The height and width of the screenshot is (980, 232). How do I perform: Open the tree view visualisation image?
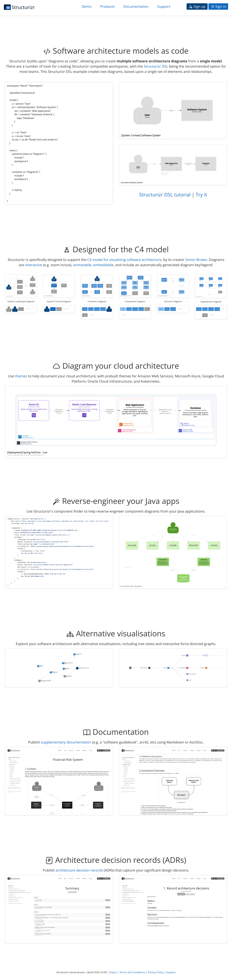tap(173, 668)
